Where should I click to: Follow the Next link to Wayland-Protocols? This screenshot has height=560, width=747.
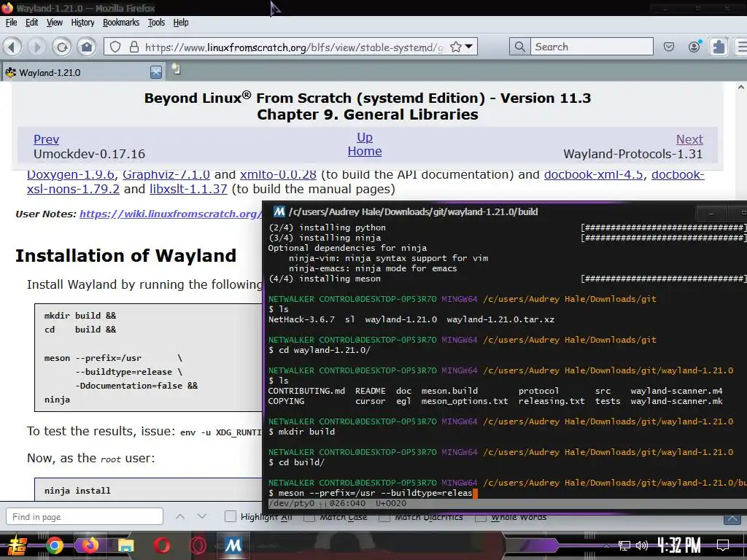tap(689, 139)
